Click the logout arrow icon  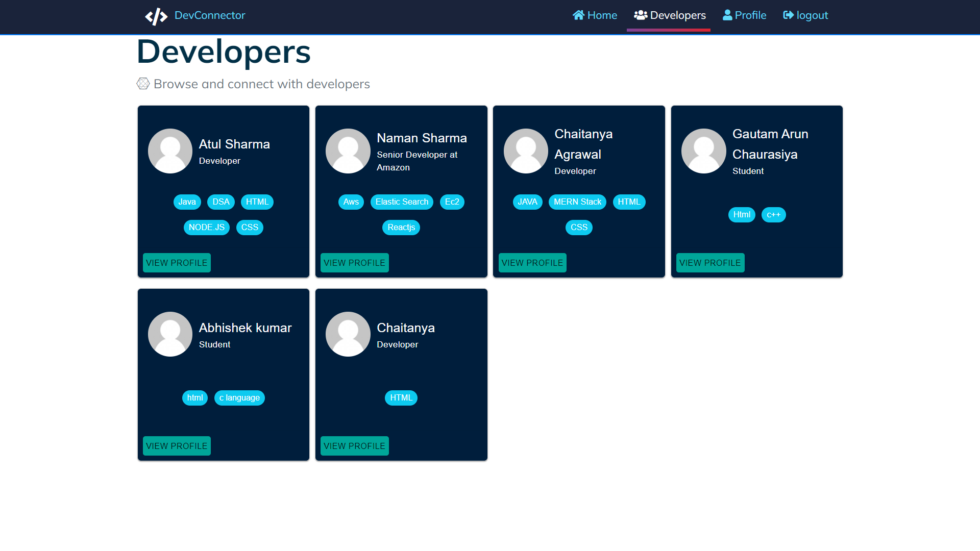click(x=788, y=15)
